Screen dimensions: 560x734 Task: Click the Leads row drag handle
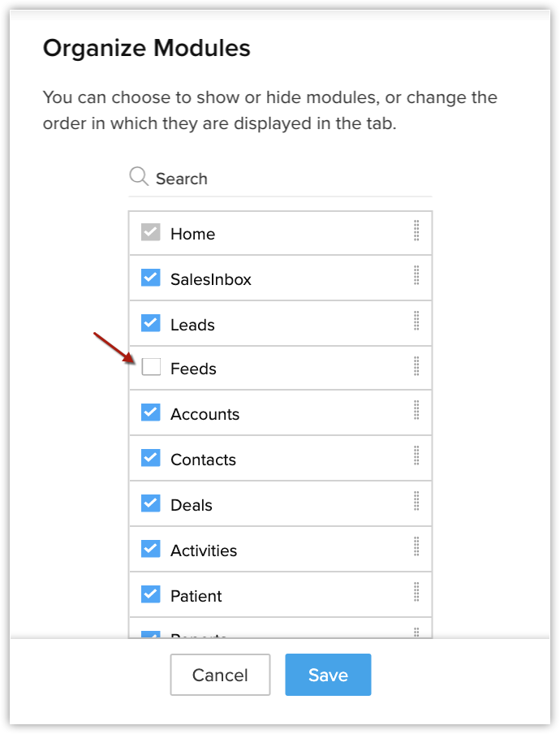coord(416,322)
